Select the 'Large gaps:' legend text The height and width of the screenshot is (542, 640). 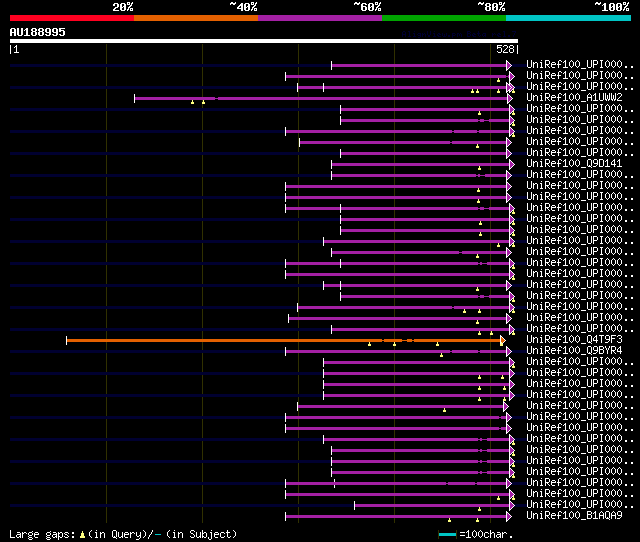coord(42,534)
